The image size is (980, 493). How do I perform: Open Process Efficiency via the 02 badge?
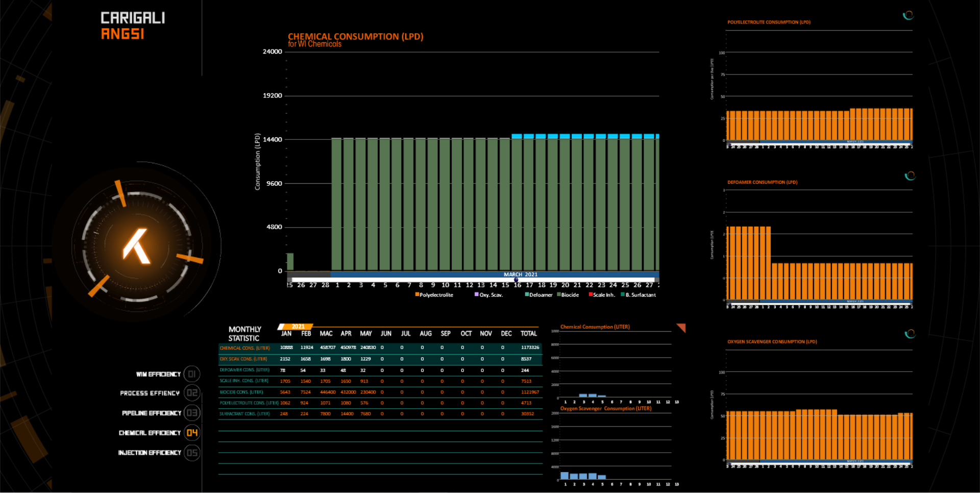coord(192,393)
